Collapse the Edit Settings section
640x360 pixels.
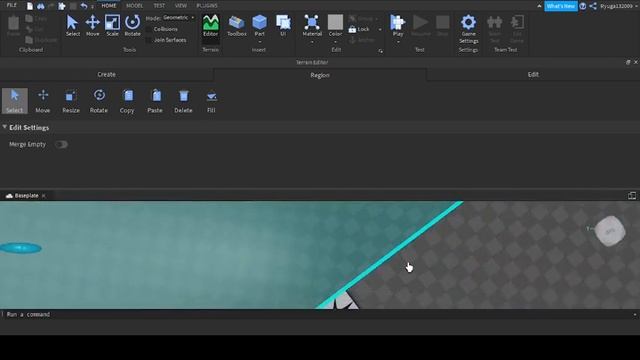[x=4, y=127]
